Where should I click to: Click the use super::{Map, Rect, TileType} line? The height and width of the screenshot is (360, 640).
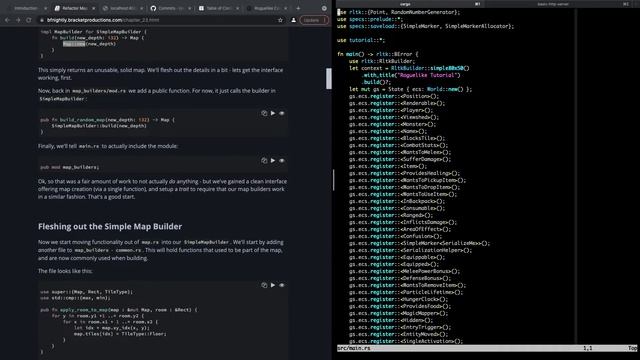[x=87, y=292]
